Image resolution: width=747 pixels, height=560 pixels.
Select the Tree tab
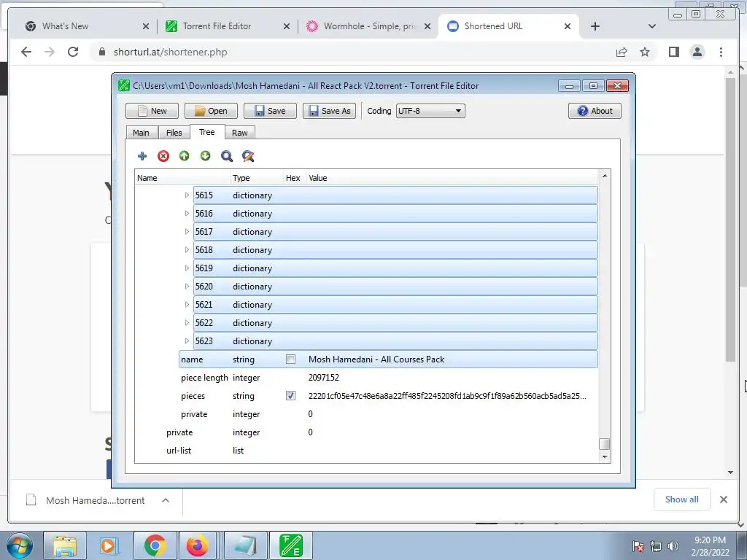206,132
